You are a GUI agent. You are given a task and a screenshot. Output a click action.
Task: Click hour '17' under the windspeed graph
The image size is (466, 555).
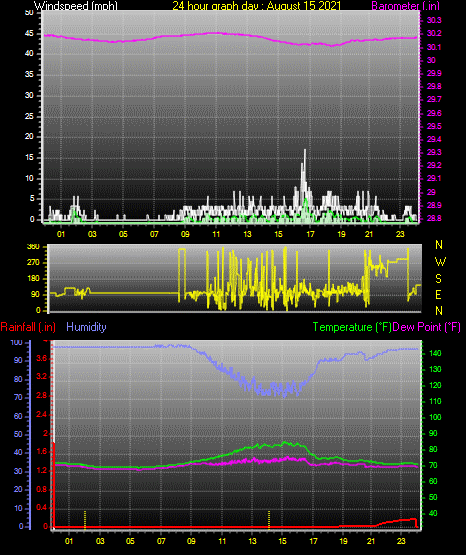click(x=310, y=234)
